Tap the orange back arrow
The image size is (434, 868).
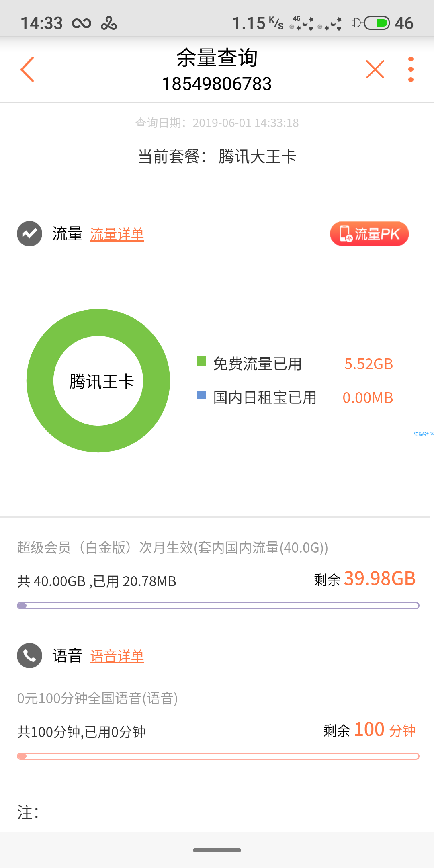27,69
